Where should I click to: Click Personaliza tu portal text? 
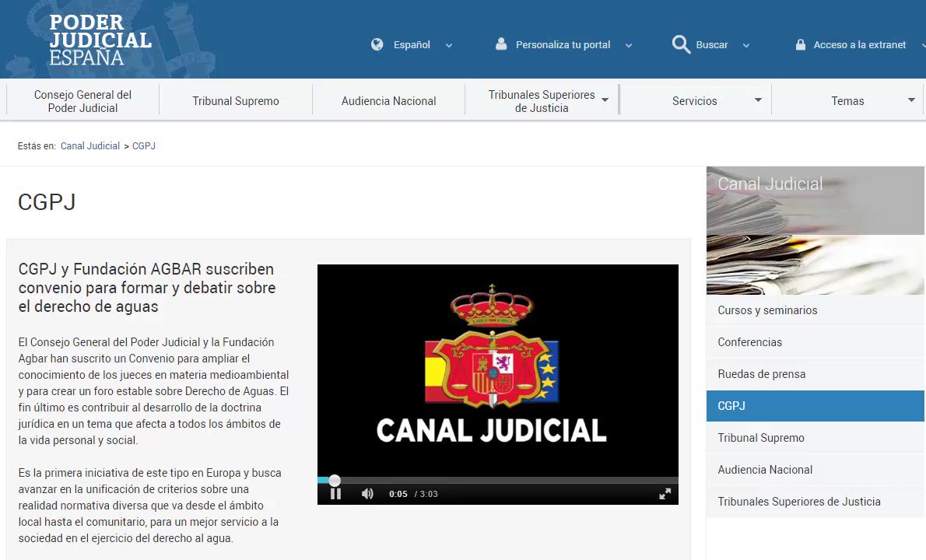point(563,45)
